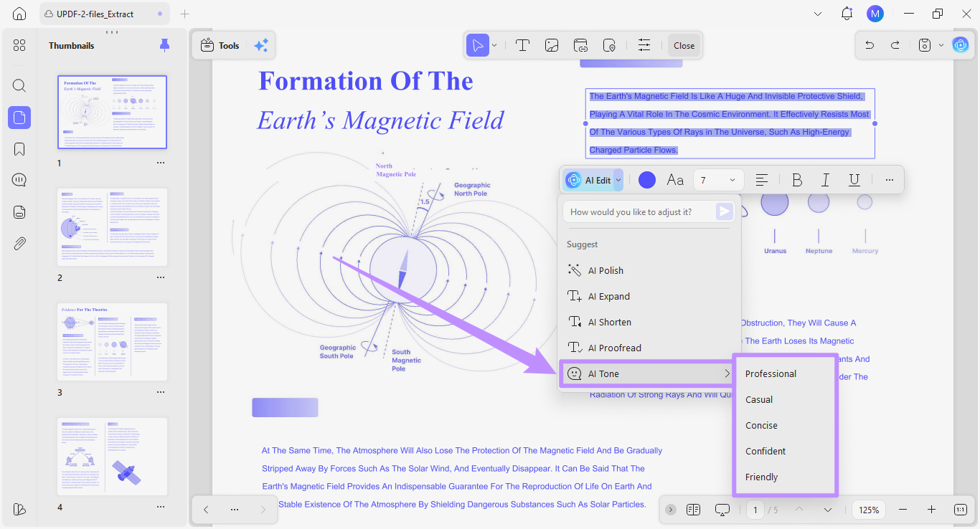The height and width of the screenshot is (529, 980).
Task: Pin the Thumbnails panel
Action: point(164,45)
